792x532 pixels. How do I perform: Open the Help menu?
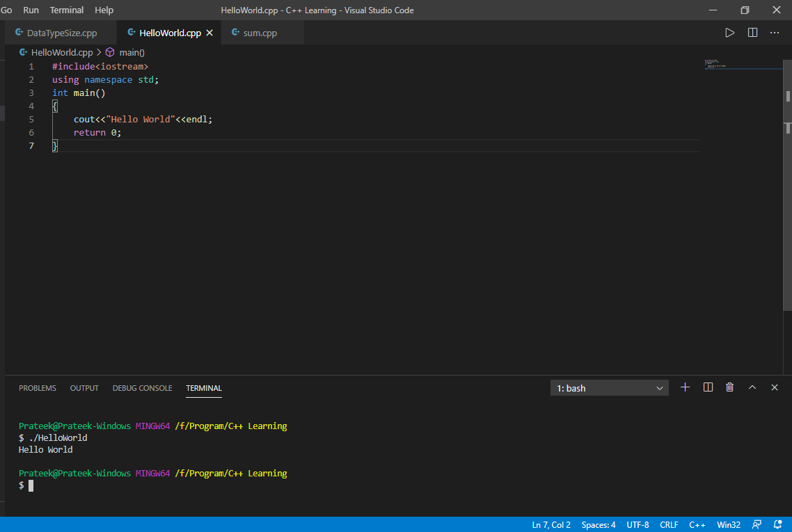point(104,10)
